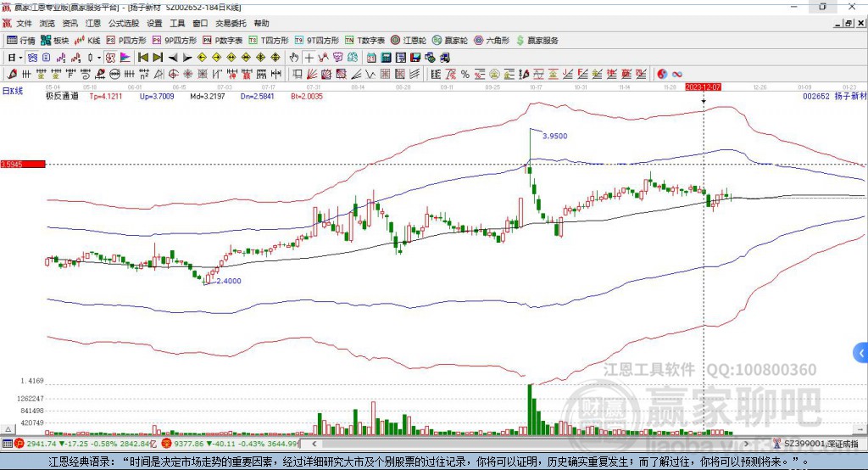Click the 极反通道 indicator label
Viewport: 868px width, 470px height.
click(62, 97)
